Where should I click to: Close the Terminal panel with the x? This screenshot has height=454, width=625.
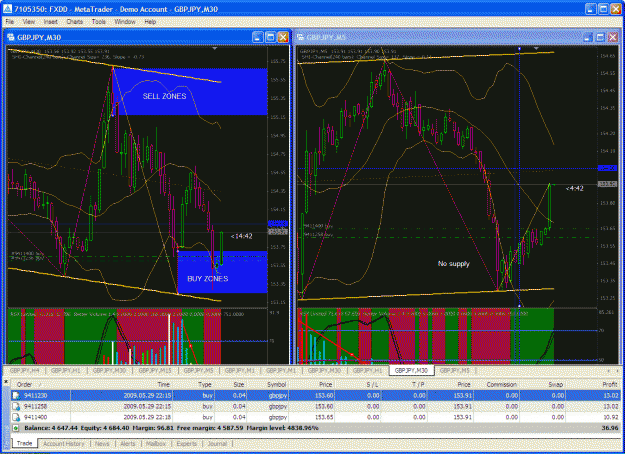pyautogui.click(x=6, y=382)
